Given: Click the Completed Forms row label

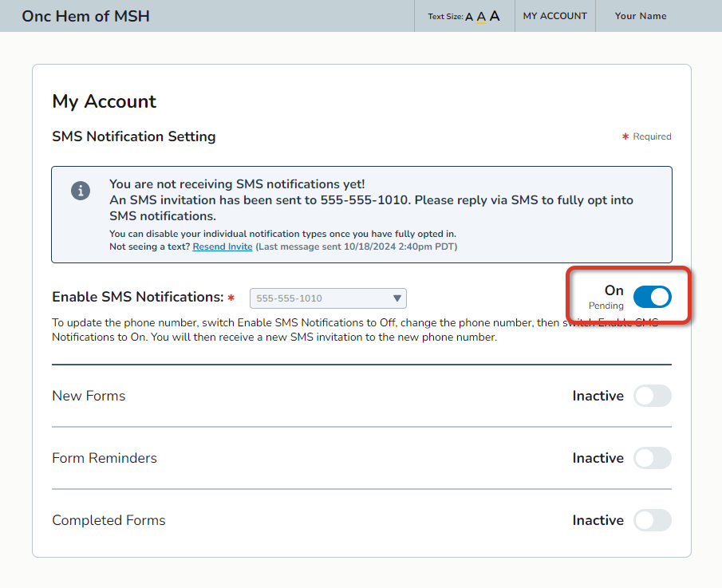Looking at the screenshot, I should tap(108, 520).
